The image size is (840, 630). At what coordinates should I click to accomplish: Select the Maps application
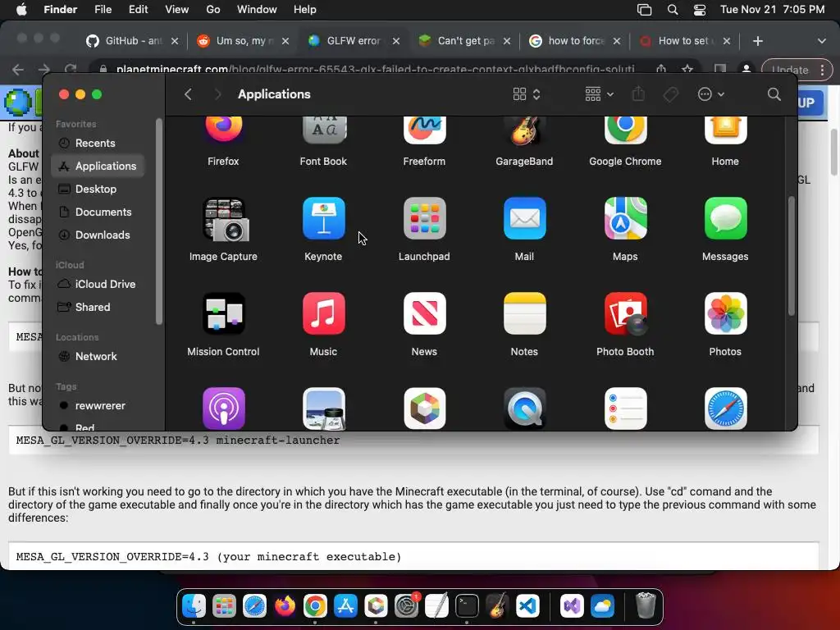pos(625,218)
